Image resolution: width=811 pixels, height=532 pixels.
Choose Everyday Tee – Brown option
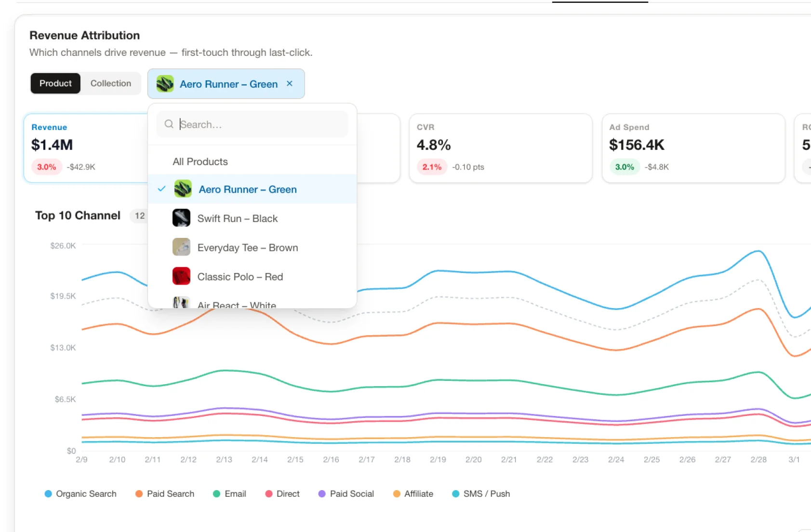[252, 247]
